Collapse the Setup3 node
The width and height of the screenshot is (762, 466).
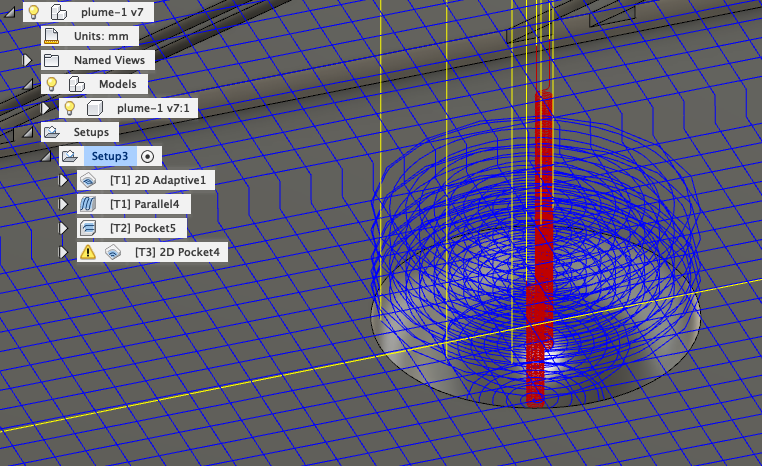[46, 156]
